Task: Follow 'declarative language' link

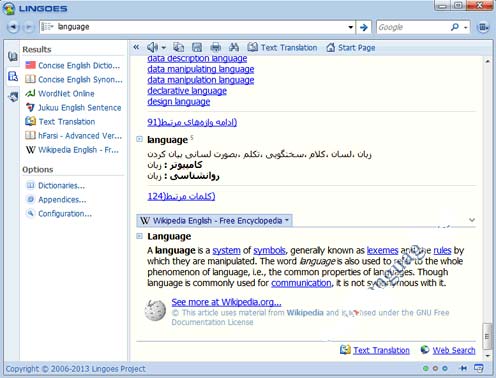Action: coord(187,91)
